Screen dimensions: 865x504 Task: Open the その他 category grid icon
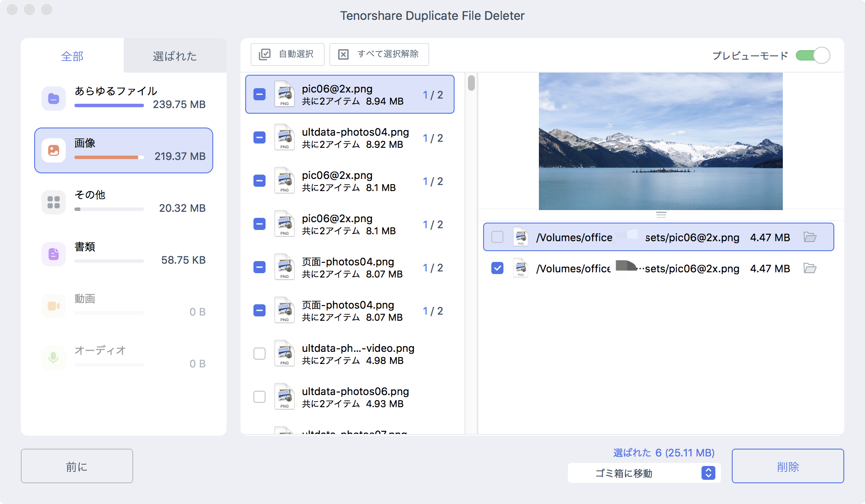pos(54,202)
